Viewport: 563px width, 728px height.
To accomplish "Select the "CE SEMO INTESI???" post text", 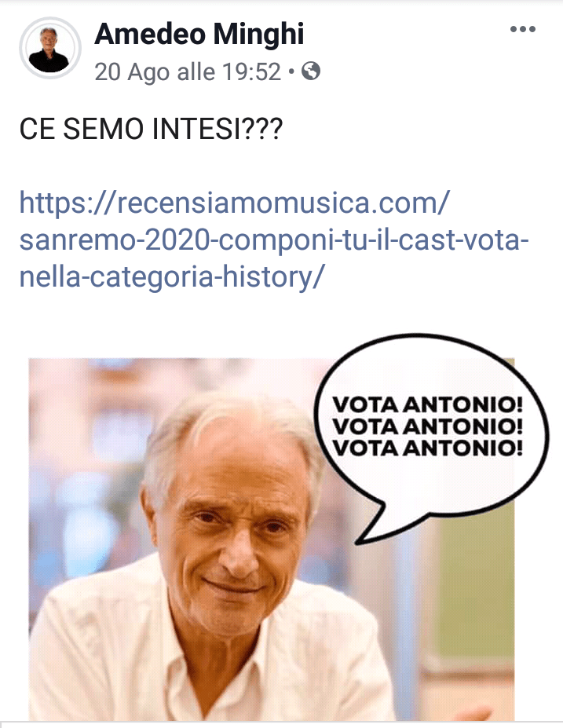I will pyautogui.click(x=151, y=129).
